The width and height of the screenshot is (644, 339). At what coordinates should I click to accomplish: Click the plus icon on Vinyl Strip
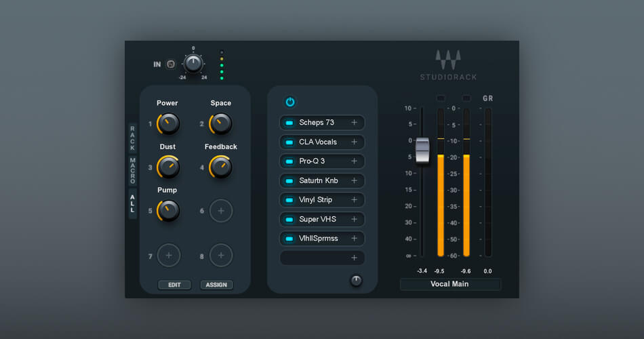[354, 200]
